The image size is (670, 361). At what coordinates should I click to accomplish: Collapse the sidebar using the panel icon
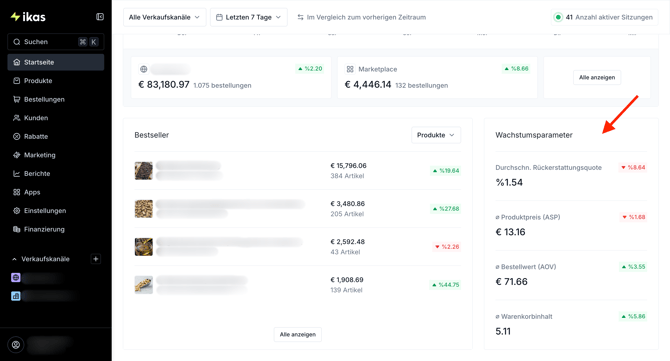(x=100, y=17)
